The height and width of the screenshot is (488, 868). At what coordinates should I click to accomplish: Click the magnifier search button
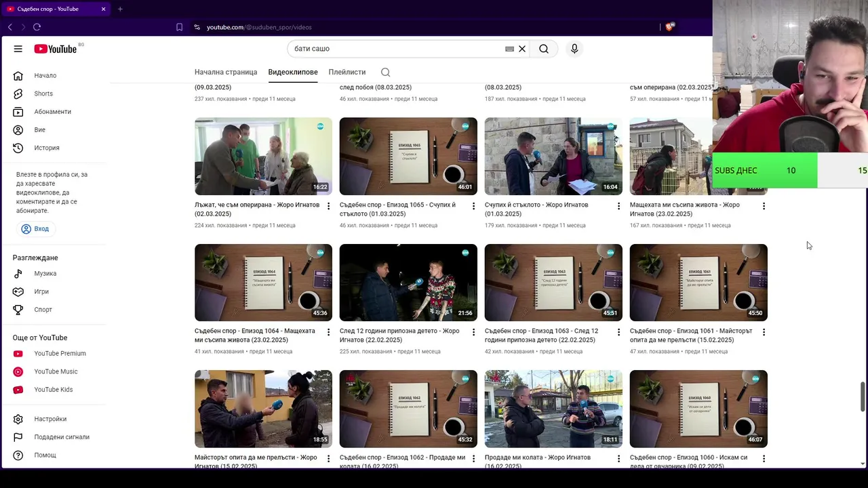[544, 49]
